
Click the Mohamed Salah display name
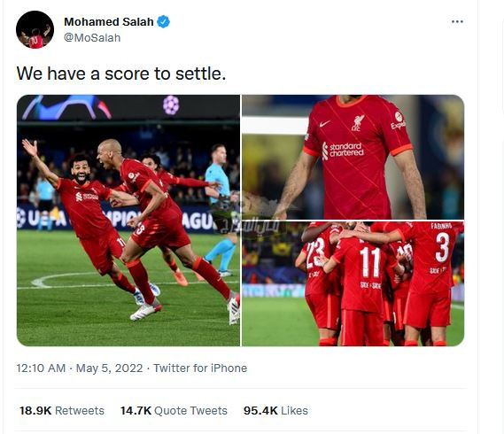point(109,21)
